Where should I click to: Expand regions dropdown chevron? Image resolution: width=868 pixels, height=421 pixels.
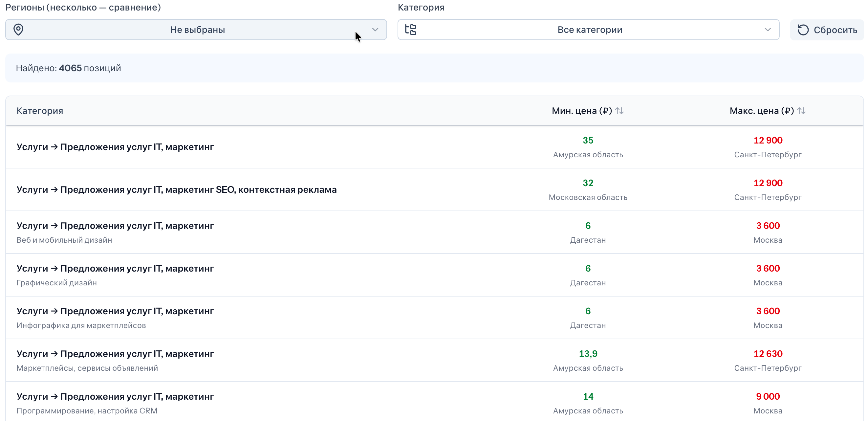pyautogui.click(x=375, y=30)
